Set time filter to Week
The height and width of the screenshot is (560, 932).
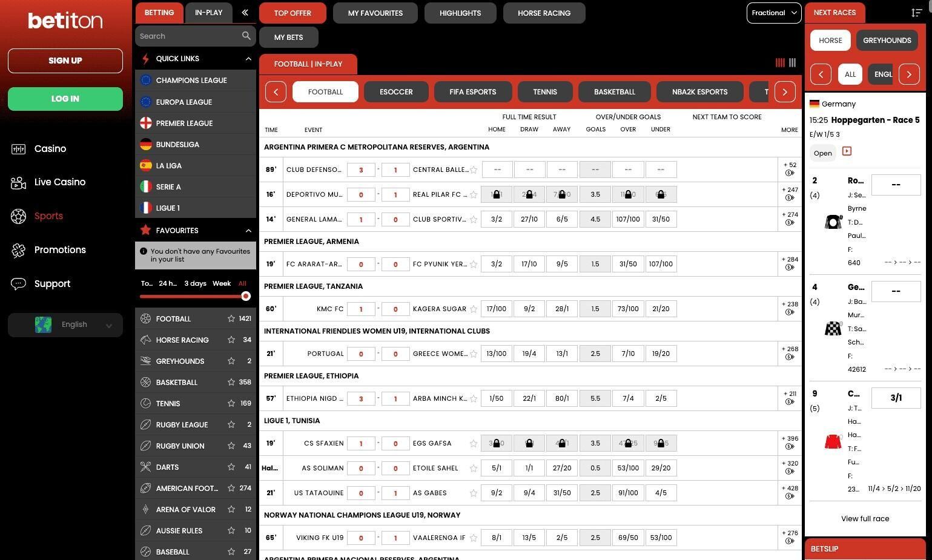tap(222, 283)
